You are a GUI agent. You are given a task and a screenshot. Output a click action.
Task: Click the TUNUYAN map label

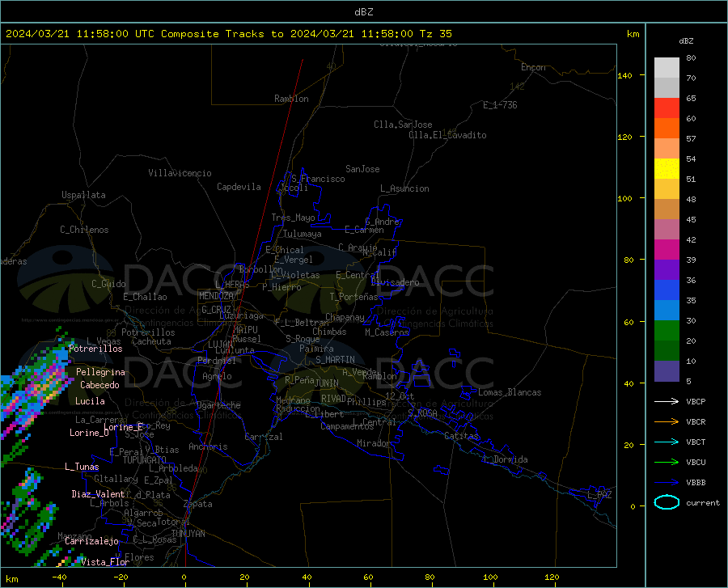(188, 534)
